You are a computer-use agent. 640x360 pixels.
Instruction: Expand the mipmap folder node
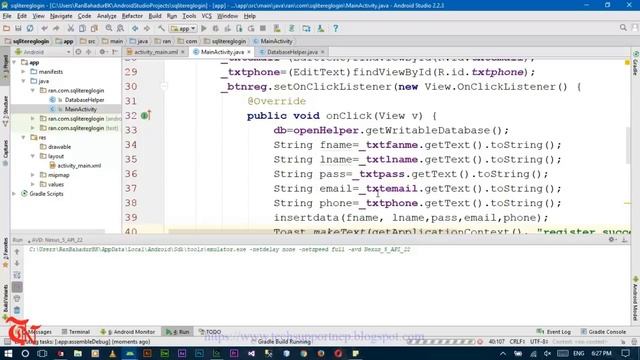pos(33,175)
